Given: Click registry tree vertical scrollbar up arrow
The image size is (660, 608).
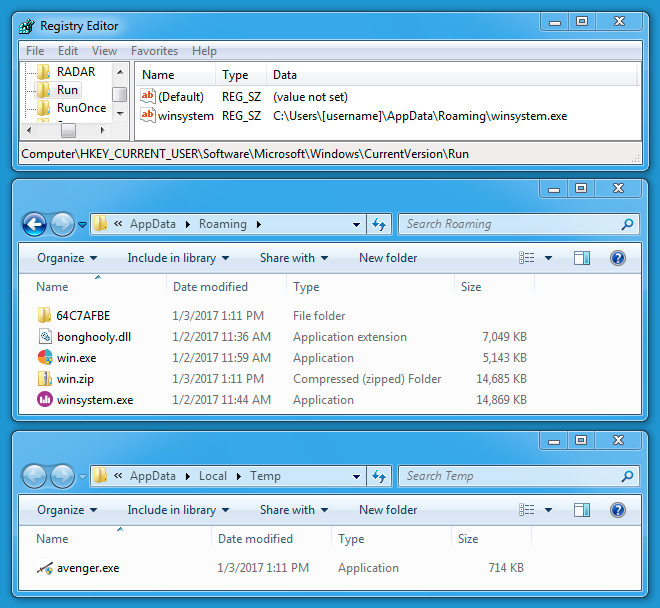Looking at the screenshot, I should pos(120,72).
